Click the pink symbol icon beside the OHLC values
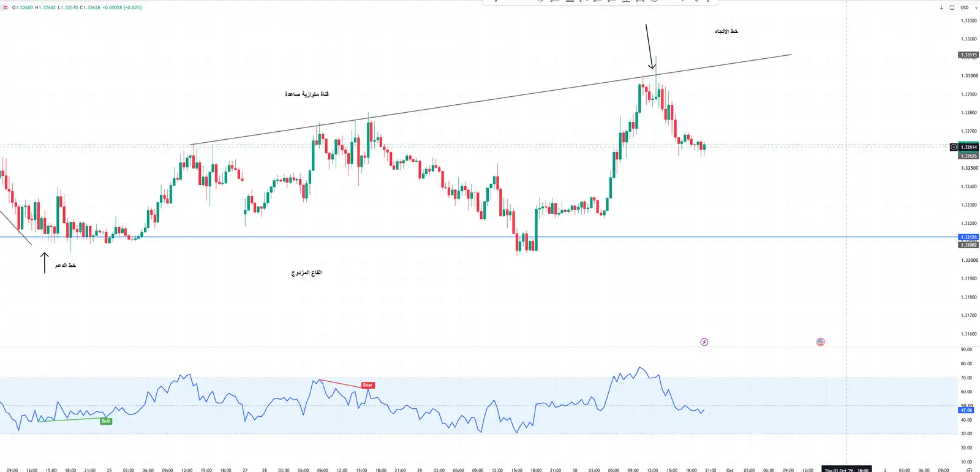This screenshot has width=980, height=472. click(x=6, y=7)
